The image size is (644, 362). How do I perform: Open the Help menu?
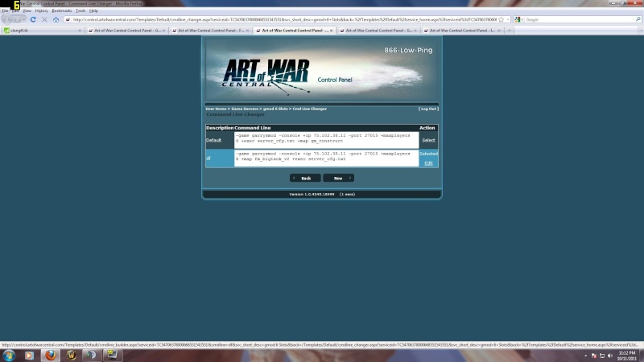tap(93, 10)
